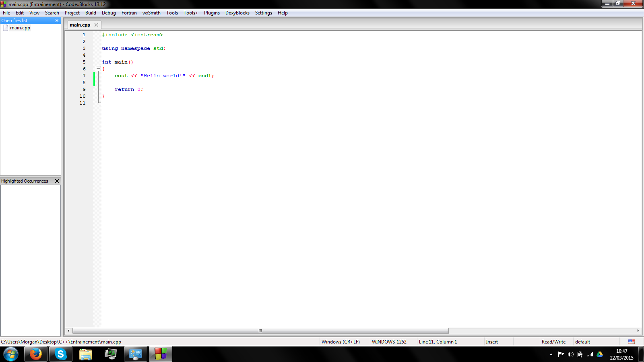Close the Highlighted Occurrences panel

(57, 181)
